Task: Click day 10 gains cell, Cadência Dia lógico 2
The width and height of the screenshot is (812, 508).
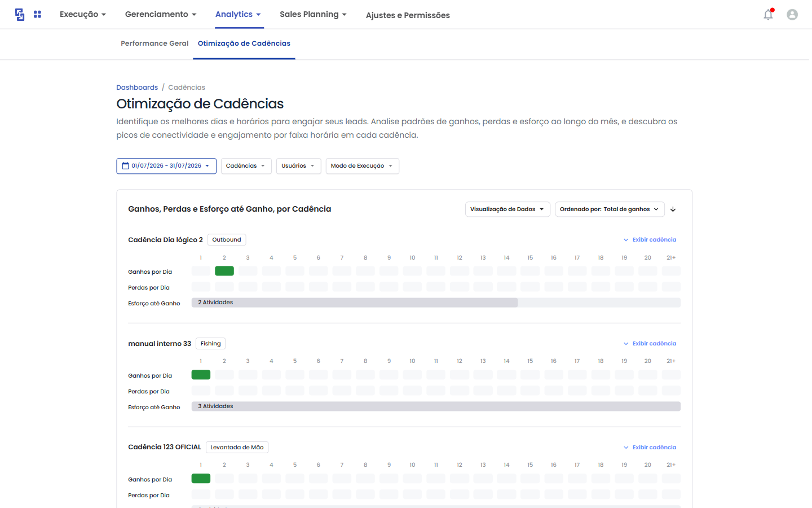Action: point(412,271)
